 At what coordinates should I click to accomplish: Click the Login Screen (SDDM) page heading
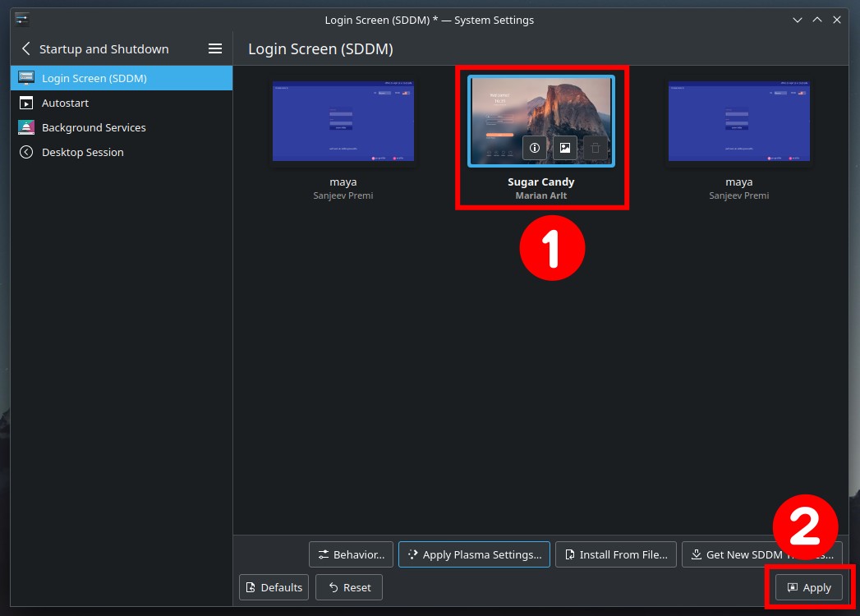tap(321, 48)
